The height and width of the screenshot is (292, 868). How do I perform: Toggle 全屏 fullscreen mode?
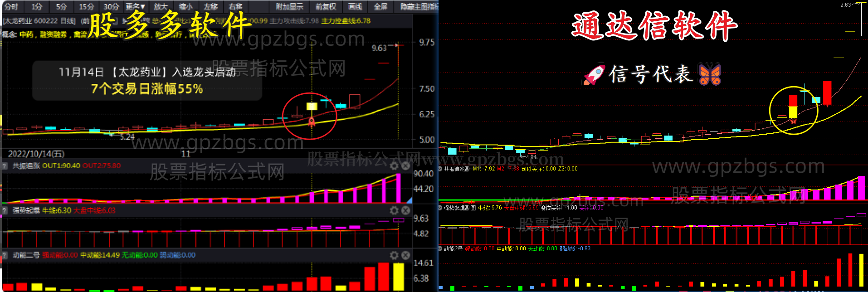[x=380, y=7]
